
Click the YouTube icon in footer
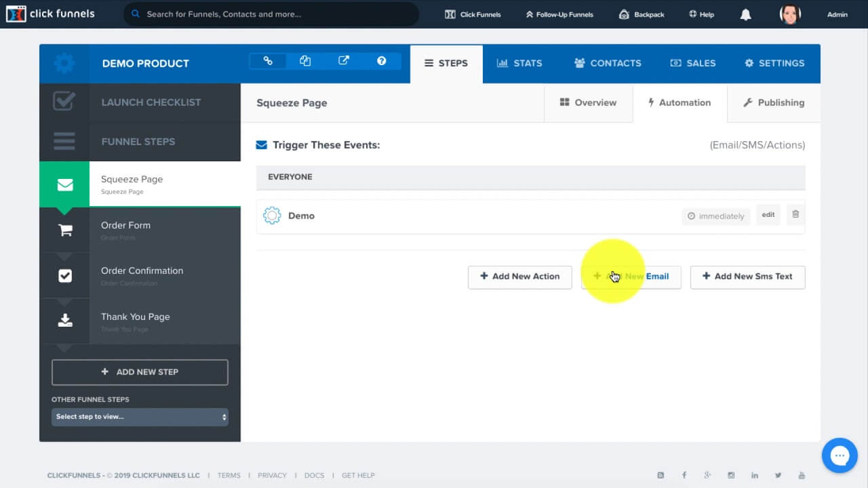coord(802,476)
